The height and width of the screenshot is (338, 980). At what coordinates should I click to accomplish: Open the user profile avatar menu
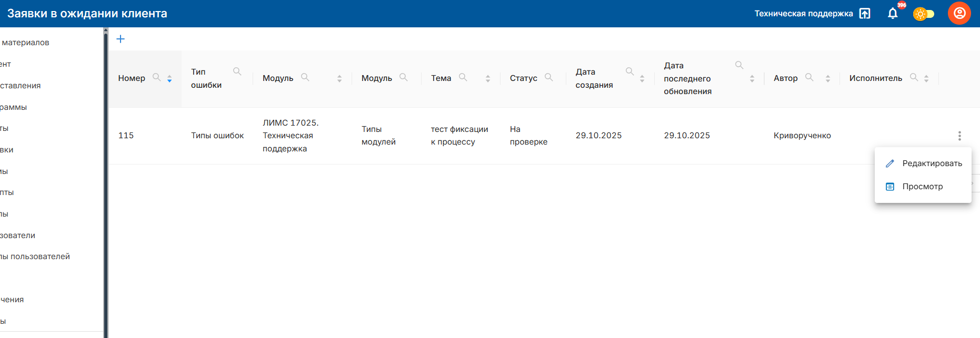point(959,14)
